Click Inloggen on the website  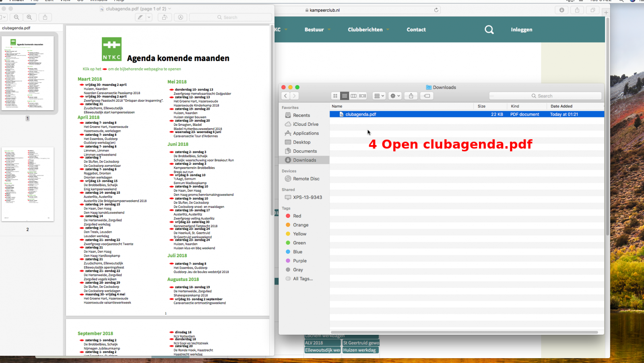[x=522, y=30]
